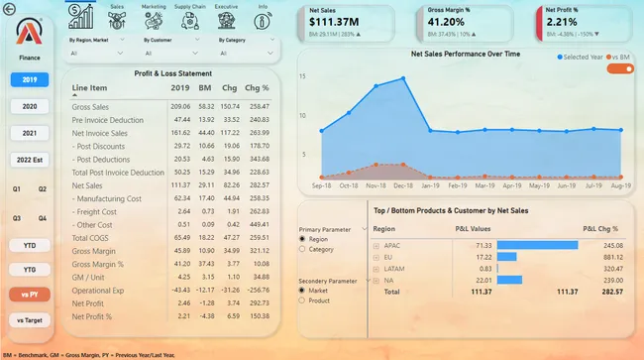Open the category All dropdown
Viewport: 644px width, 360px height.
click(247, 53)
